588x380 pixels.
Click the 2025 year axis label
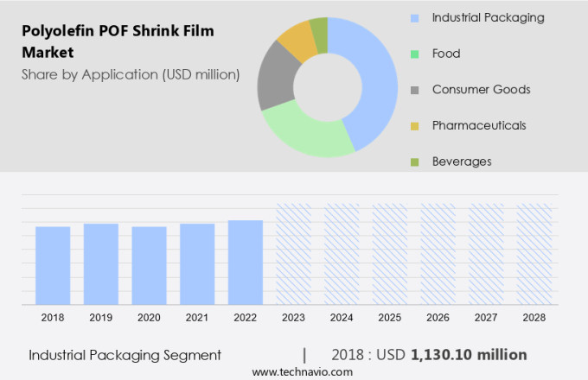coord(389,318)
